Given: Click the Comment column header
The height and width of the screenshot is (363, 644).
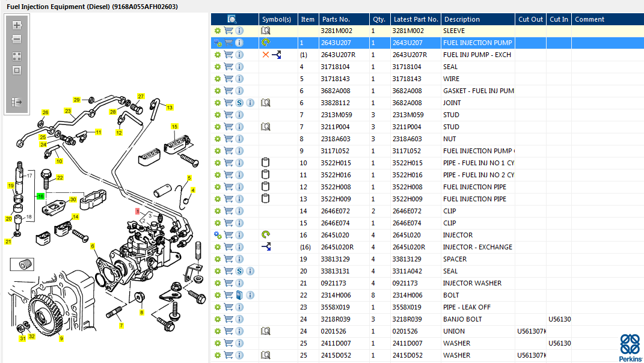Looking at the screenshot, I should click(608, 19).
